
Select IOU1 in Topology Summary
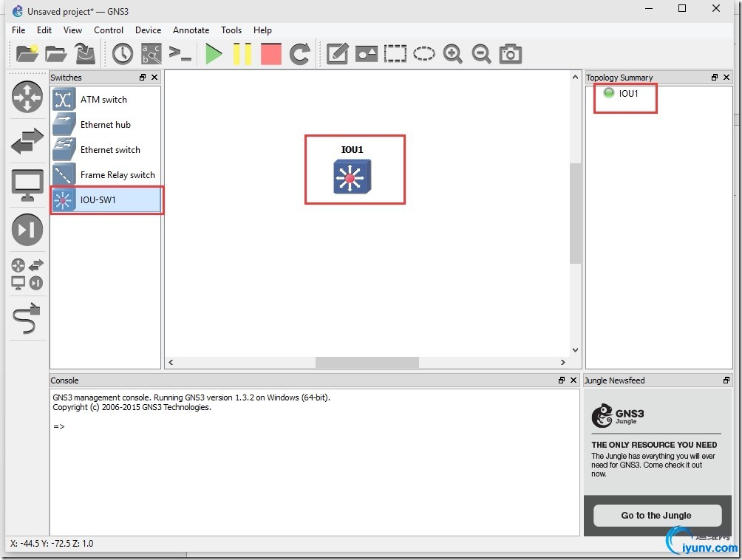click(x=622, y=93)
